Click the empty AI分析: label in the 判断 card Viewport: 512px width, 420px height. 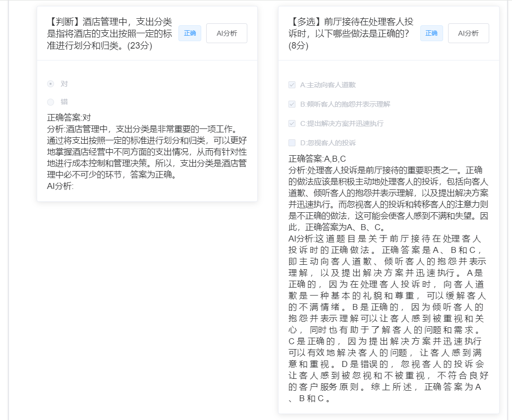60,186
